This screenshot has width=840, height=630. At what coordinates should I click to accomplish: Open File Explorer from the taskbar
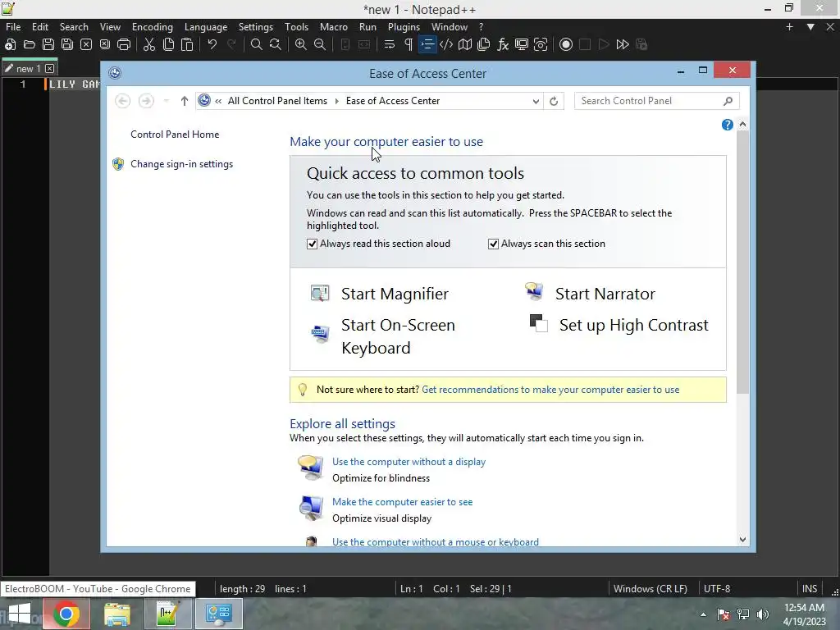pyautogui.click(x=116, y=614)
